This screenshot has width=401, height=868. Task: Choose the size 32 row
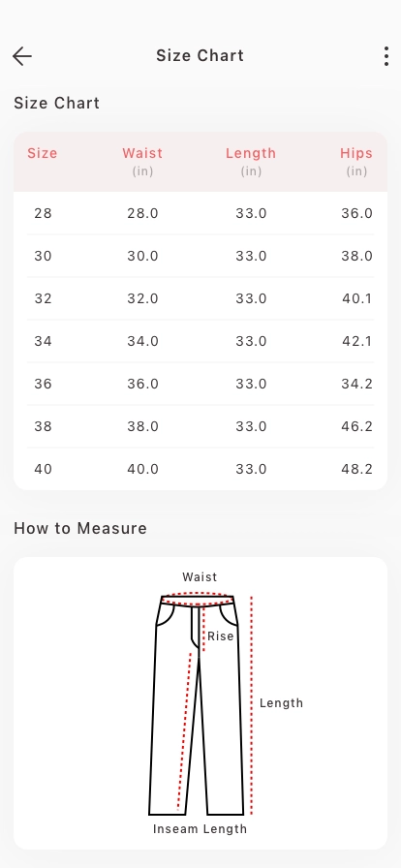click(x=200, y=298)
